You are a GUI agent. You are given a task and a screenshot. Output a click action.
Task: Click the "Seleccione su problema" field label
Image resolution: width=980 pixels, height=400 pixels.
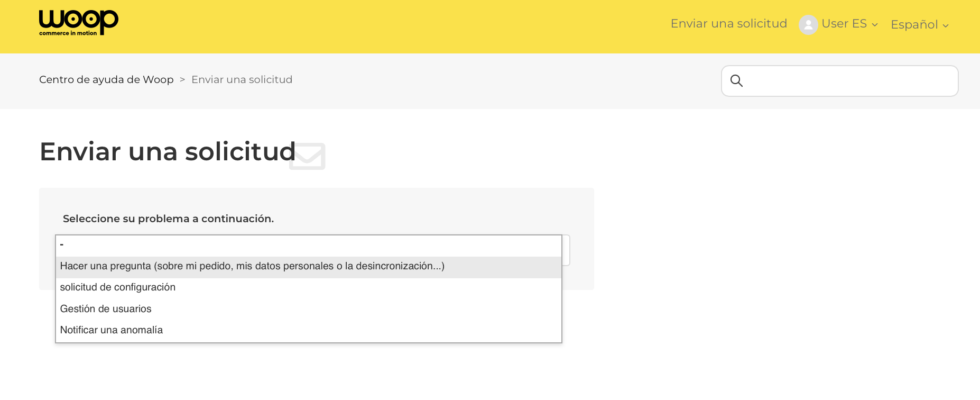point(168,219)
